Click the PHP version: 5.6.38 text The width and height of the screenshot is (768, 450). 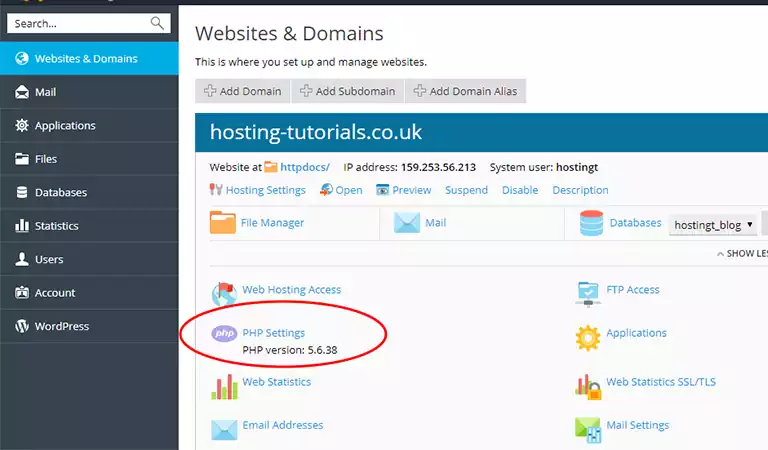click(289, 350)
